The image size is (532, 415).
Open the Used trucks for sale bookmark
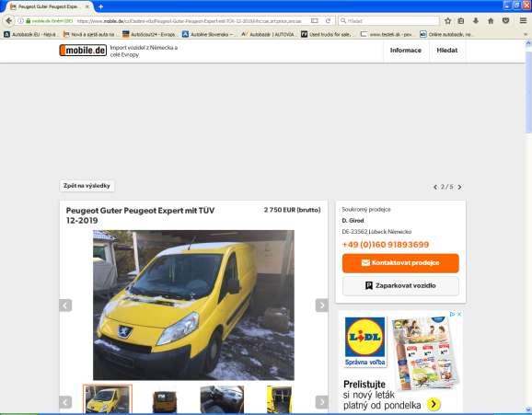coord(327,34)
